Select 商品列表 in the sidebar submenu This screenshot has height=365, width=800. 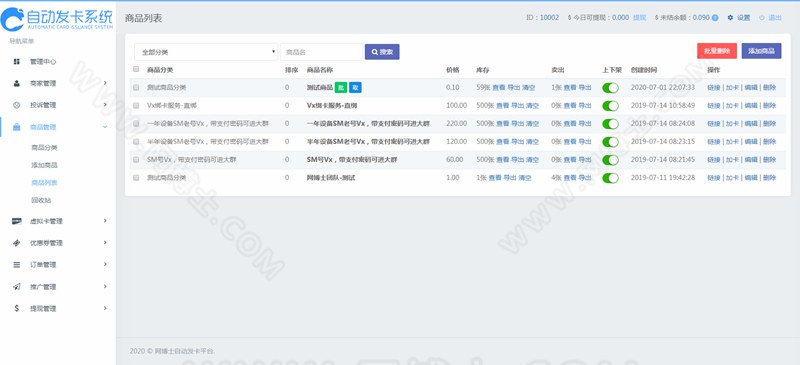[x=44, y=182]
